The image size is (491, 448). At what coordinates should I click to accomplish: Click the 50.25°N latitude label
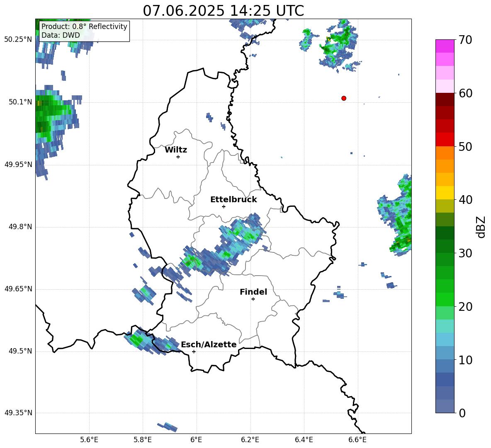tap(18, 40)
